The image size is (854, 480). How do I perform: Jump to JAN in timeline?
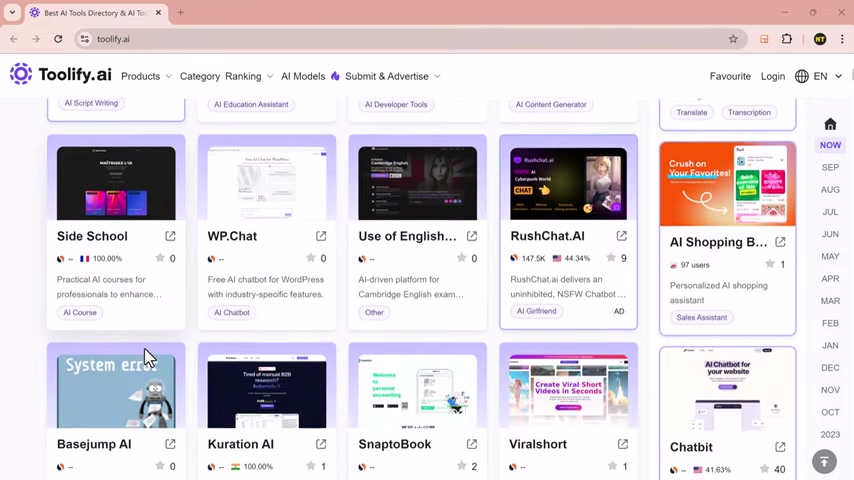(x=830, y=345)
